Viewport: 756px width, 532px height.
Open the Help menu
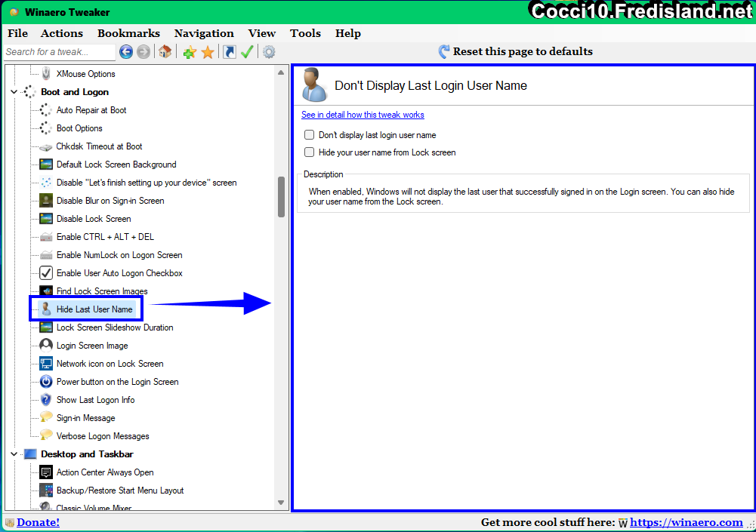coord(348,33)
